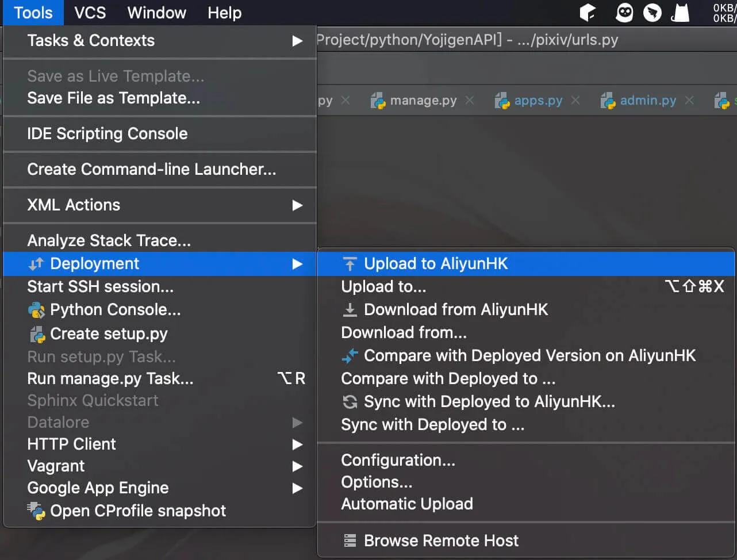This screenshot has height=560, width=737.
Task: Select Start SSH session menu item
Action: 100,287
